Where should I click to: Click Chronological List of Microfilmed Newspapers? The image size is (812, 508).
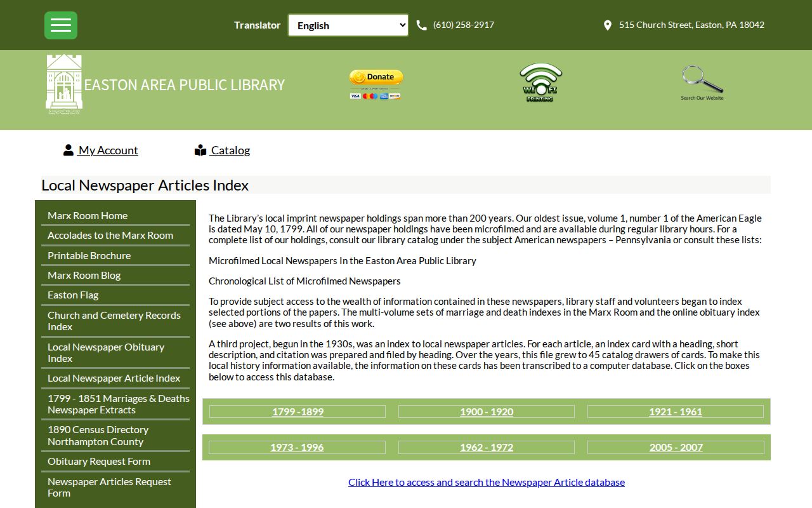tap(304, 281)
